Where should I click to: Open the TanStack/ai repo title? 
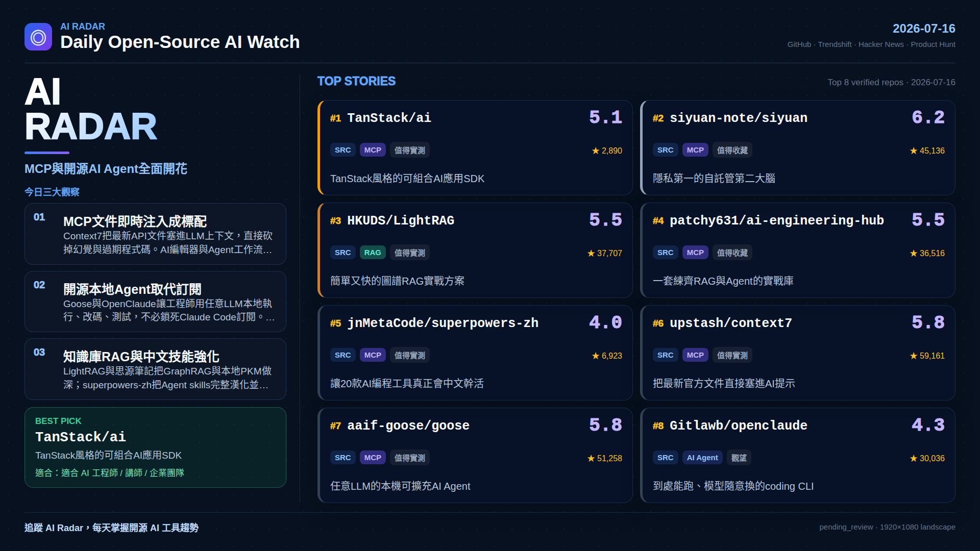pyautogui.click(x=389, y=118)
